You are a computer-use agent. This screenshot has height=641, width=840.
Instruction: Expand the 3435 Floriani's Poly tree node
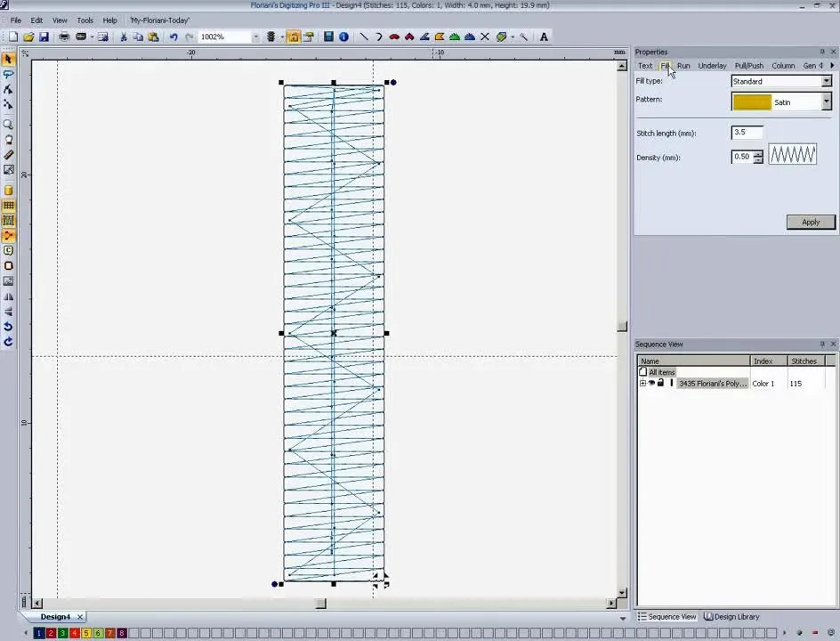(642, 383)
